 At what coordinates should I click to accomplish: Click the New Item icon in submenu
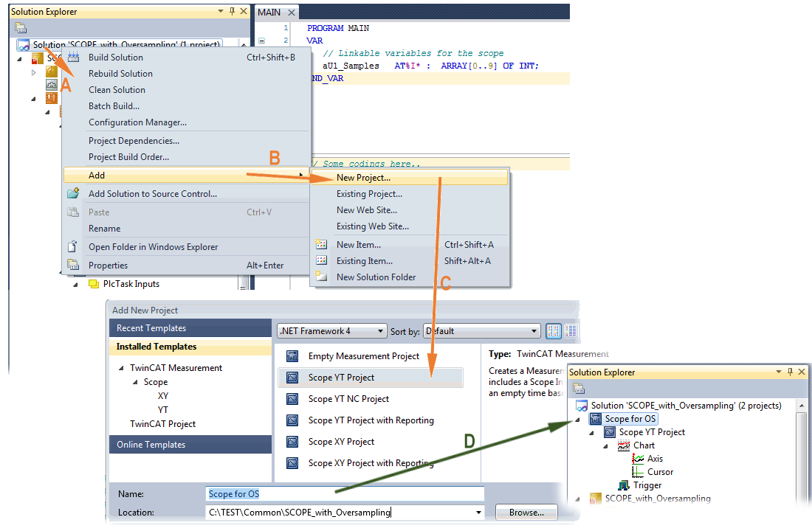(321, 244)
